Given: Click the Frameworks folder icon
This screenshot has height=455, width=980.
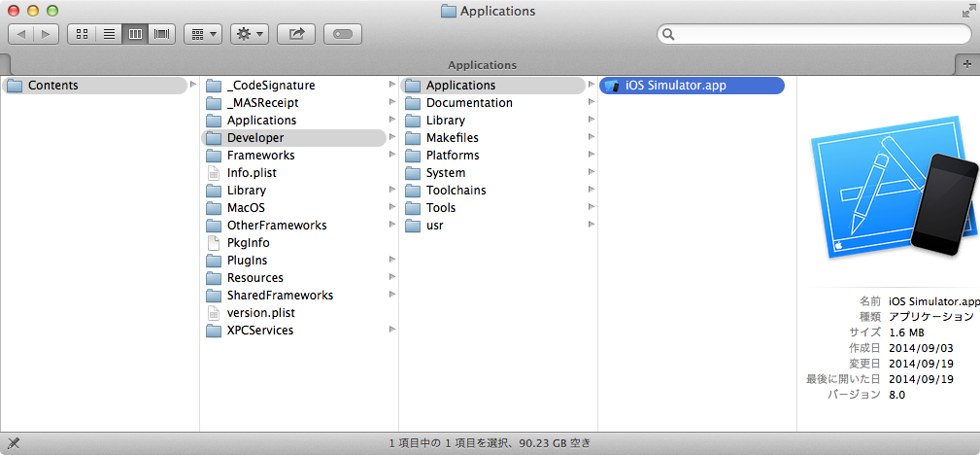Looking at the screenshot, I should pos(214,156).
